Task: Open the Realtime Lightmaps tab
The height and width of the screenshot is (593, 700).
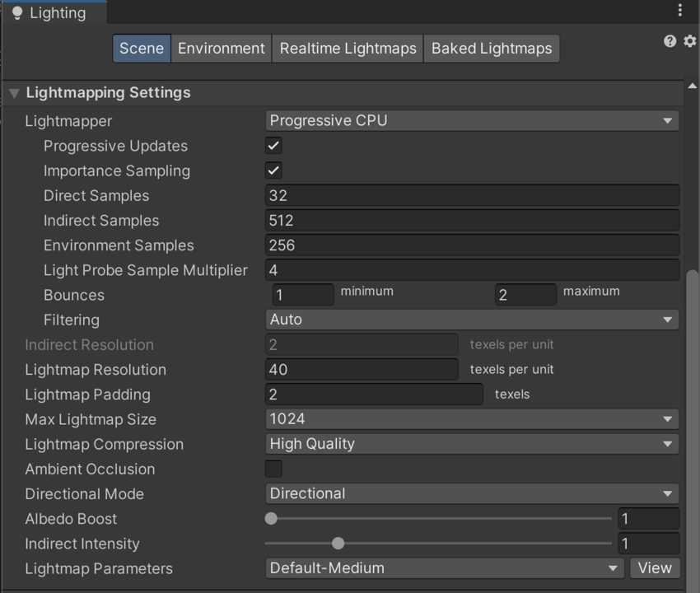Action: (x=348, y=49)
